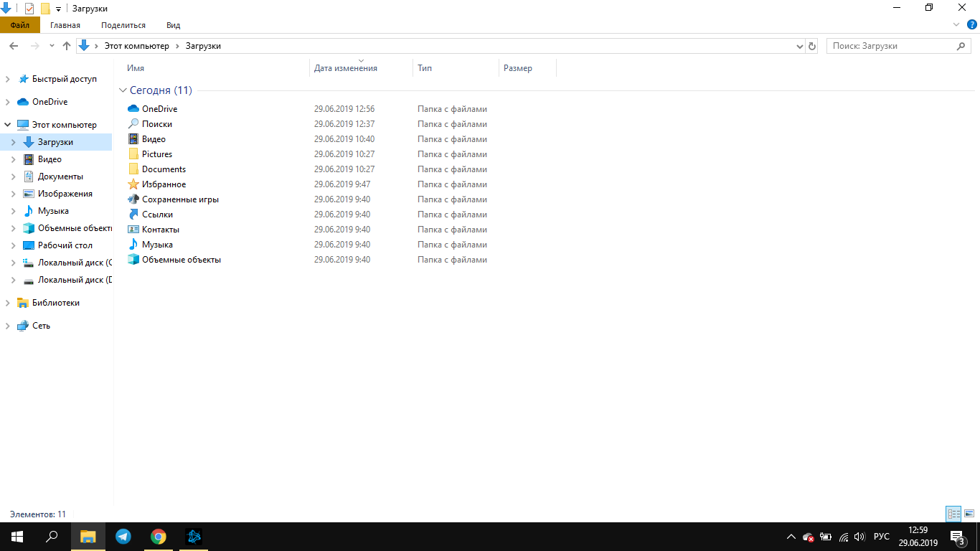This screenshot has height=551, width=980.
Task: Select Рабочий стол in navigation pane
Action: click(x=65, y=245)
